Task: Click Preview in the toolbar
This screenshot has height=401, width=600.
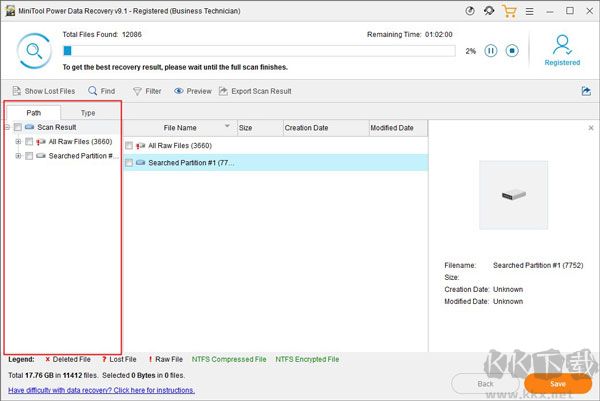Action: click(193, 91)
